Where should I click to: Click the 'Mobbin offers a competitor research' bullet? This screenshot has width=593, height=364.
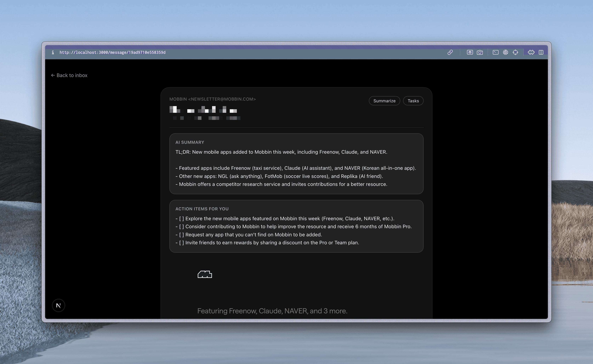[x=281, y=184]
